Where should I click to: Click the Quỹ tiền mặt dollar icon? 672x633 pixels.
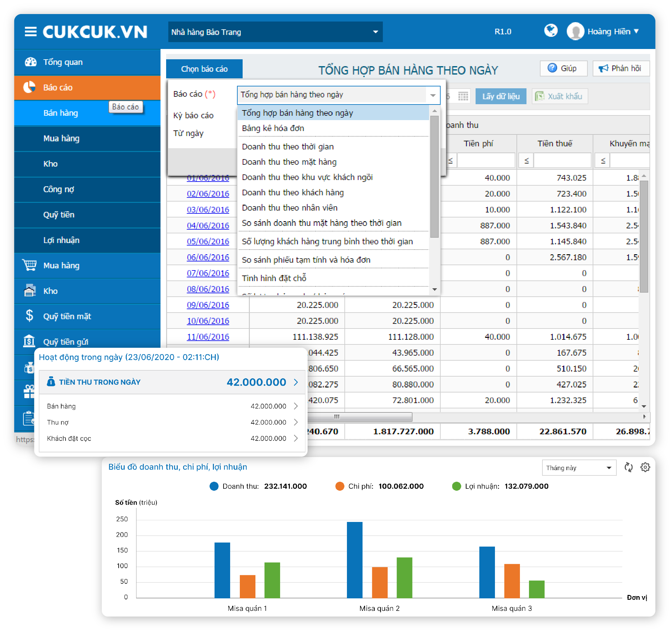30,316
